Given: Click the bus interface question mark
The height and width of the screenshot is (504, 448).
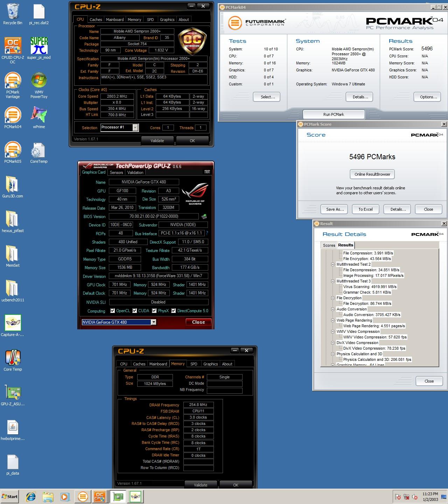Looking at the screenshot, I should [x=207, y=233].
